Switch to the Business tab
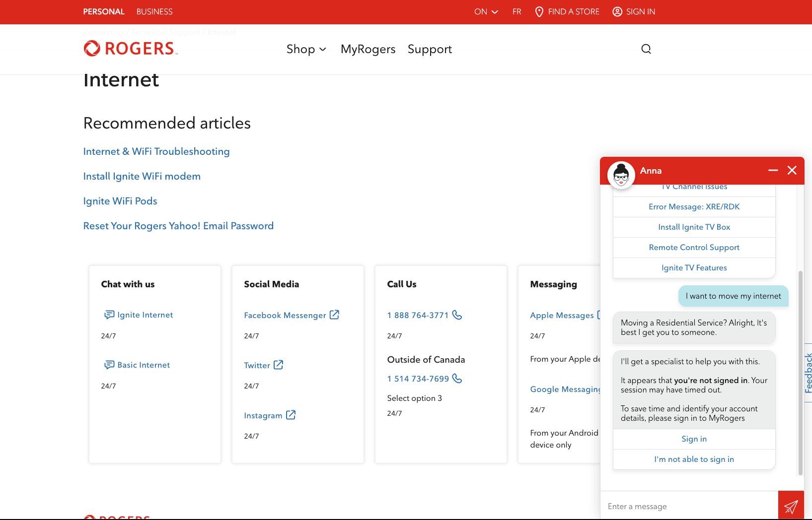The height and width of the screenshot is (520, 812). 154,11
